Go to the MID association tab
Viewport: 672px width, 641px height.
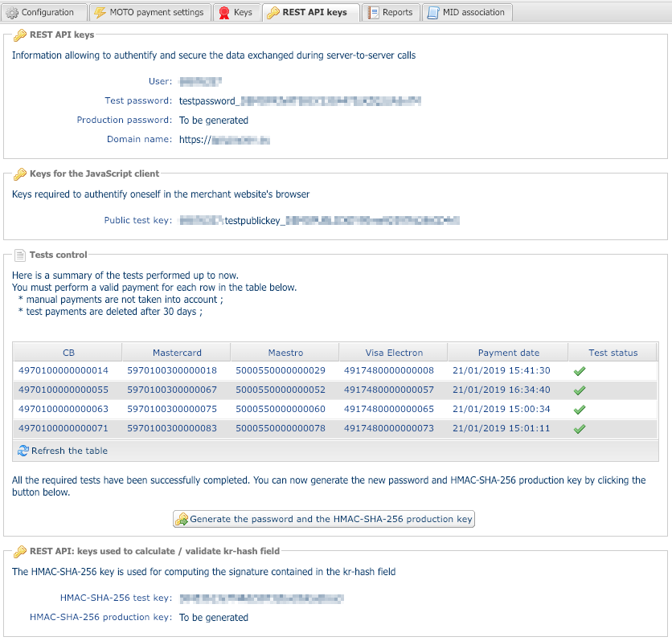pos(467,13)
